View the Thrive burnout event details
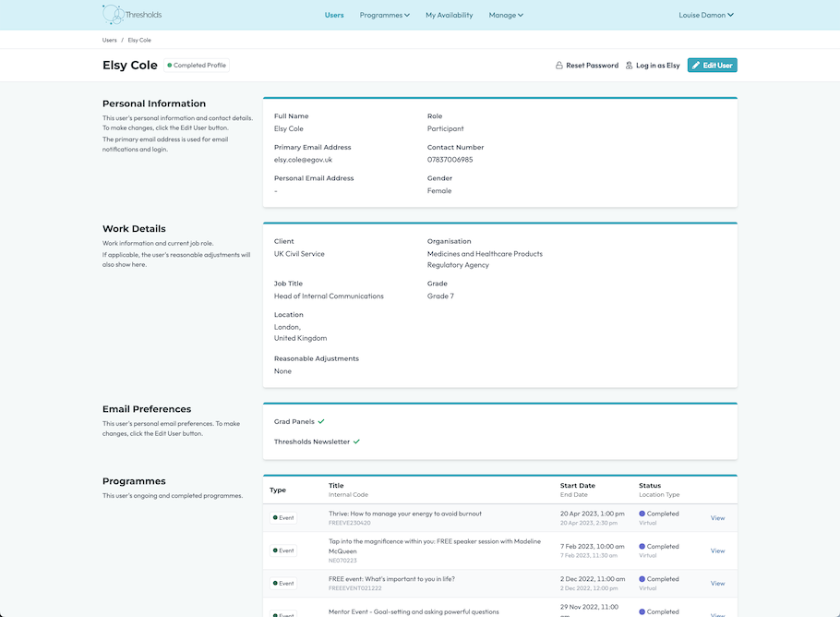The image size is (840, 617). click(x=717, y=518)
